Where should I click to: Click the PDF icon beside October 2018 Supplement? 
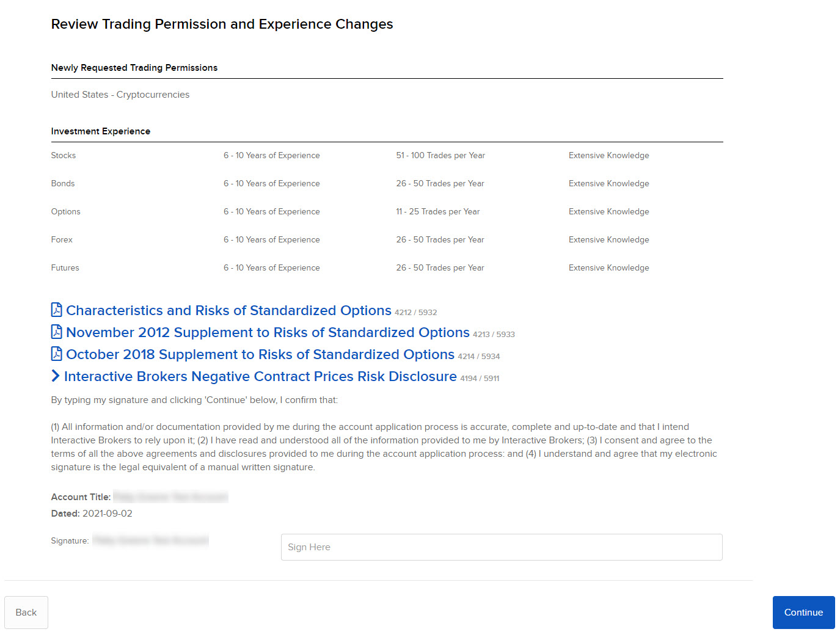[56, 354]
